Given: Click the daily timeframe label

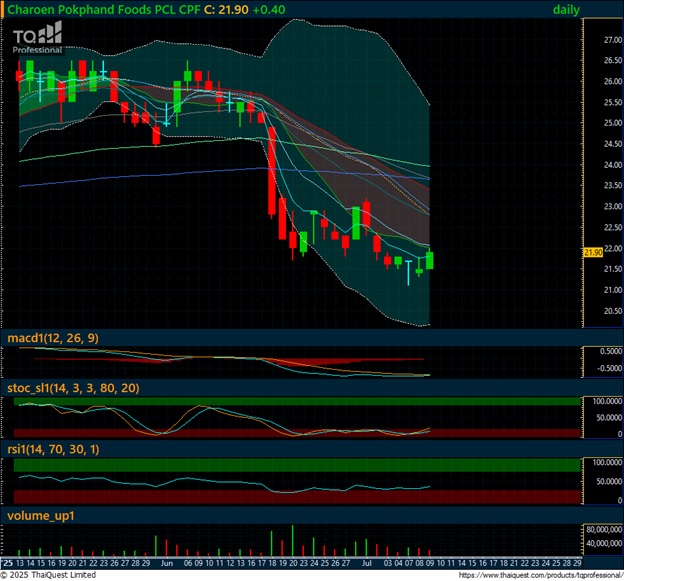Looking at the screenshot, I should pyautogui.click(x=566, y=10).
